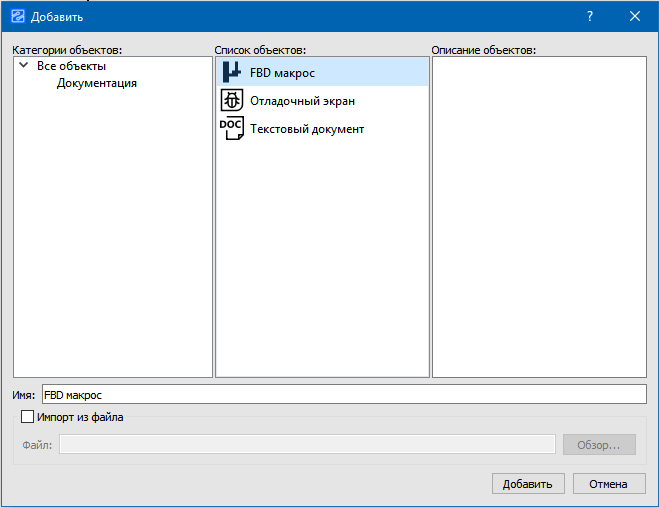Click the app icon in title bar
The height and width of the screenshot is (508, 659).
point(17,16)
